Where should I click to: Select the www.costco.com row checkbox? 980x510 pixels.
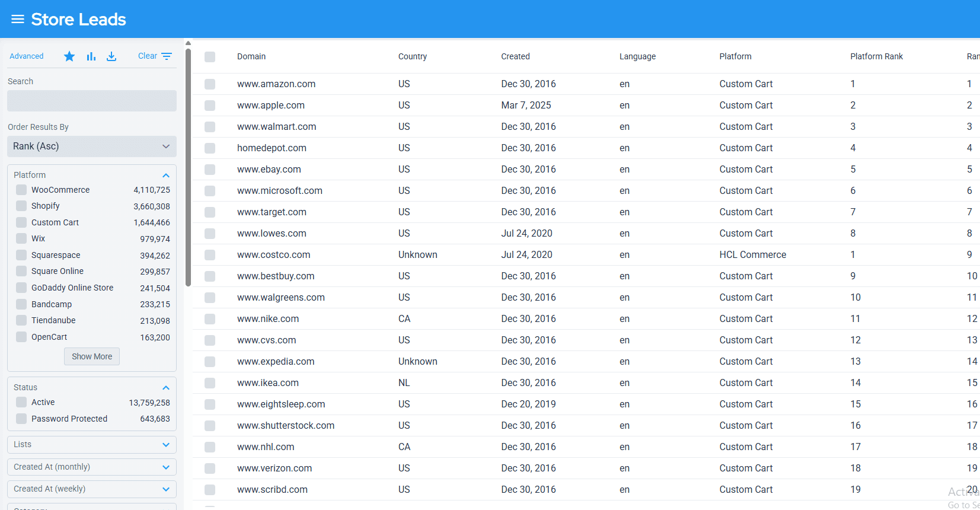[x=210, y=255]
